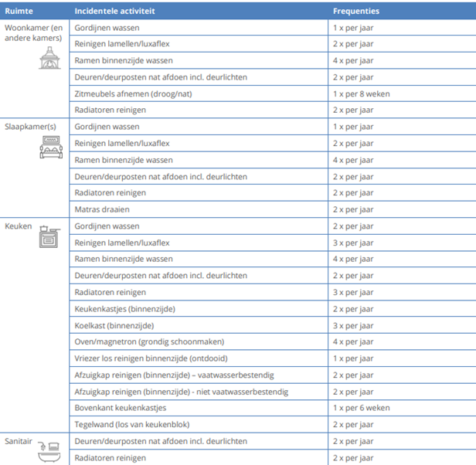Select the 'Bovenkant keukenkastjes' activity
The width and height of the screenshot is (476, 465).
tap(121, 408)
